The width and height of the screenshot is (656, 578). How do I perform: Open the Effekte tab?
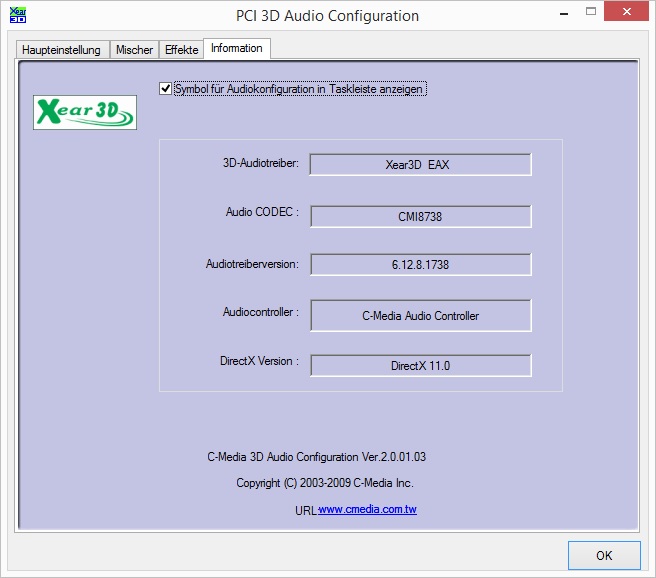pyautogui.click(x=181, y=49)
